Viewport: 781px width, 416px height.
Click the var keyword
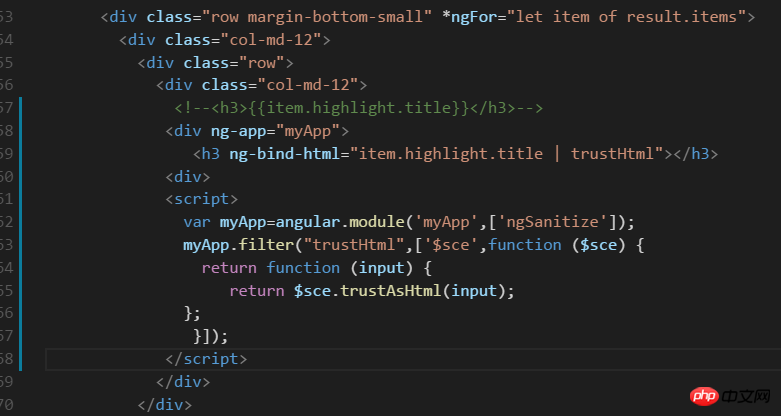(x=197, y=222)
